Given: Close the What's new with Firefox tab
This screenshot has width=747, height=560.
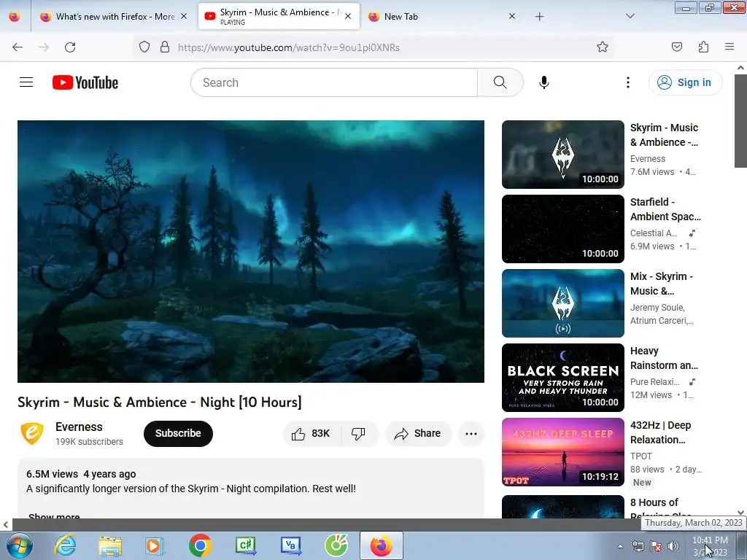Looking at the screenshot, I should [184, 16].
